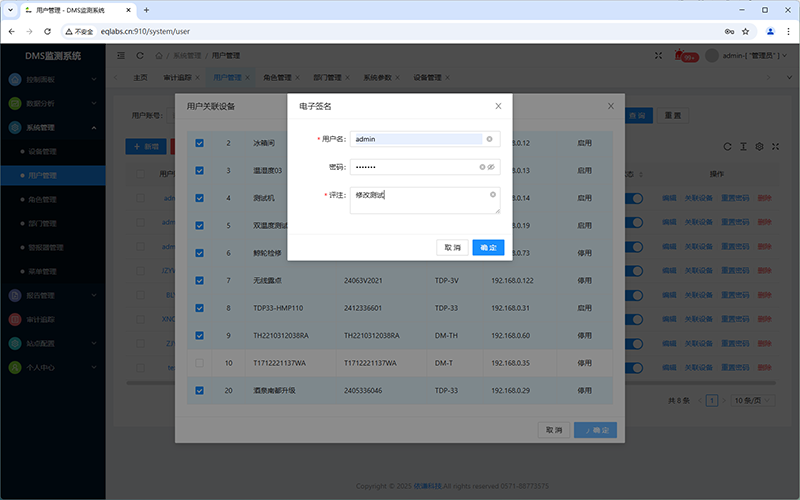Image resolution: width=800 pixels, height=500 pixels.
Task: Click the 确定 button in 电子签名 dialog
Action: (x=488, y=247)
